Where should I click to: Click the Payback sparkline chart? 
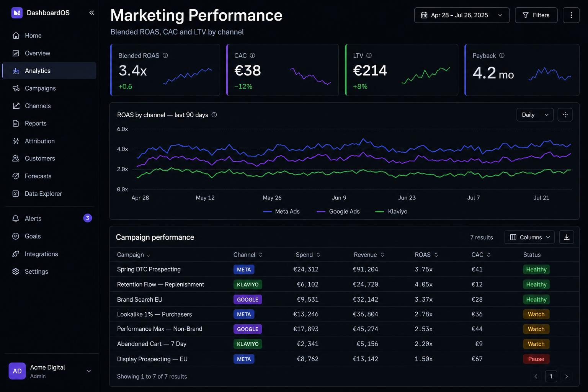pyautogui.click(x=550, y=74)
